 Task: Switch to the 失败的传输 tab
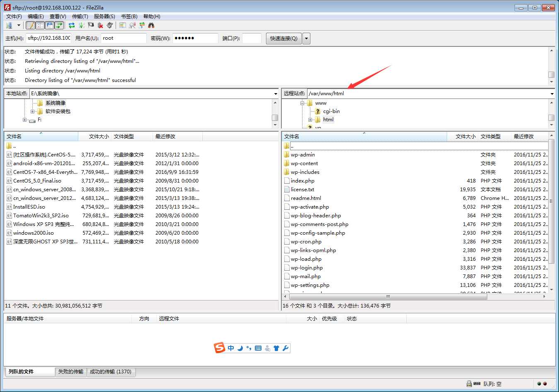coord(71,372)
